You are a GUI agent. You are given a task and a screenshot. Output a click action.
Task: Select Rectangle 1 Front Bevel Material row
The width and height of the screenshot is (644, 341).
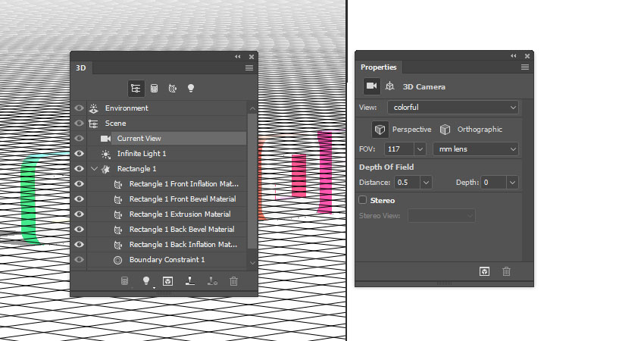pos(167,199)
